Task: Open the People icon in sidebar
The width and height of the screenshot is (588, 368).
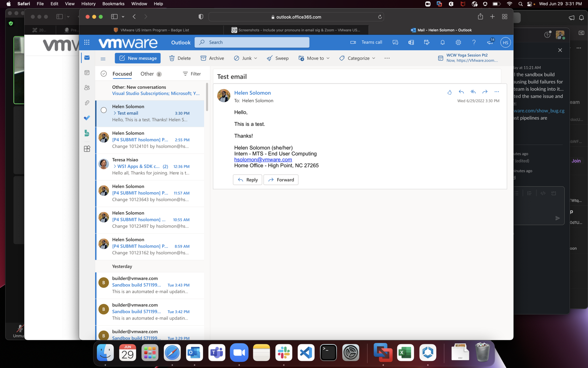Action: (87, 88)
